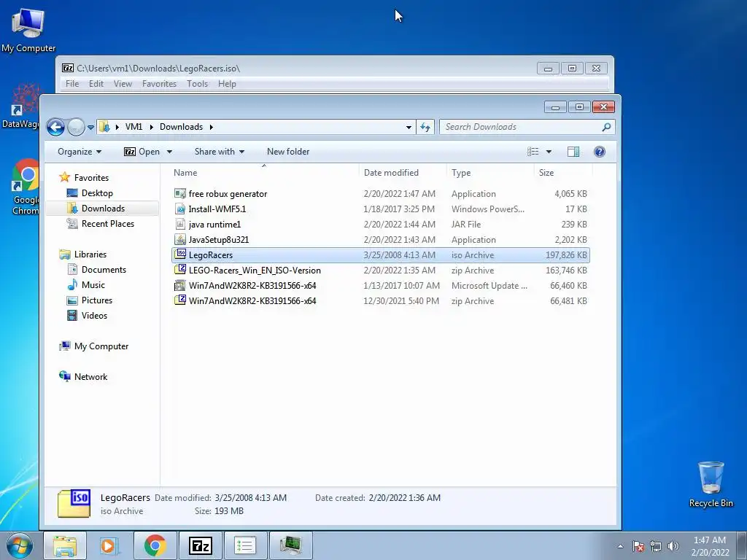Image resolution: width=747 pixels, height=560 pixels.
Task: Open File menu in 7-Zip window
Action: coord(72,84)
